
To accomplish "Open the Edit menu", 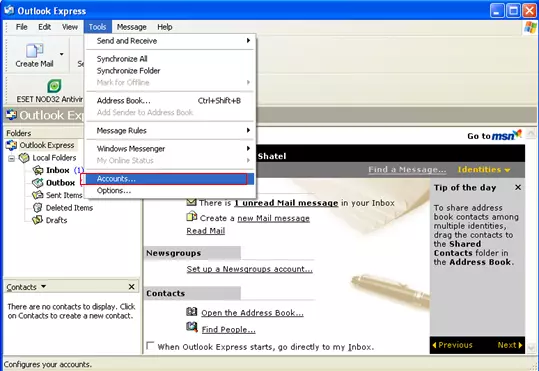I will click(44, 27).
